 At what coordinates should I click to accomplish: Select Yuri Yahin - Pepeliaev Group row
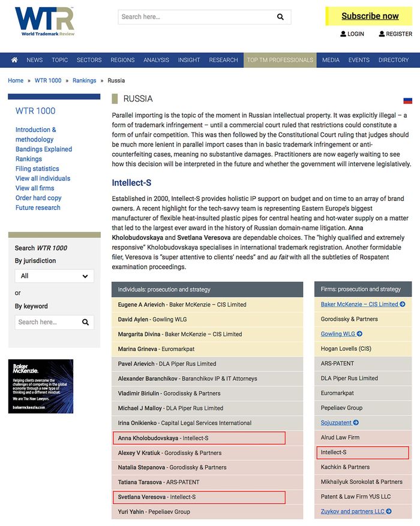pyautogui.click(x=208, y=512)
